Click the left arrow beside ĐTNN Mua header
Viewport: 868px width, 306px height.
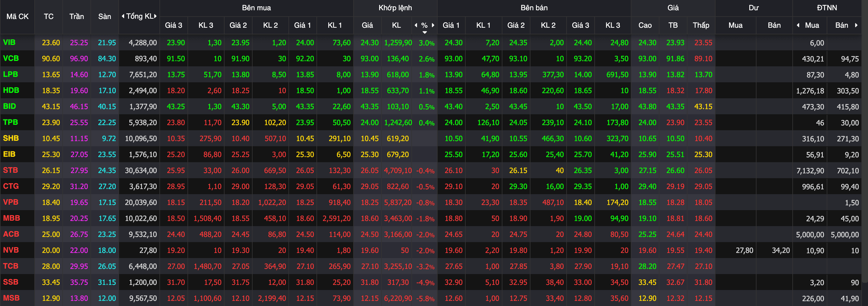(798, 25)
